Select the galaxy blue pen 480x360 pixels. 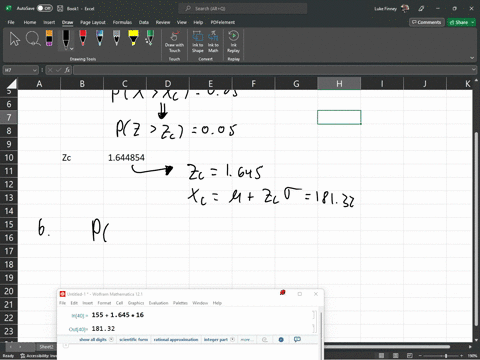point(100,38)
